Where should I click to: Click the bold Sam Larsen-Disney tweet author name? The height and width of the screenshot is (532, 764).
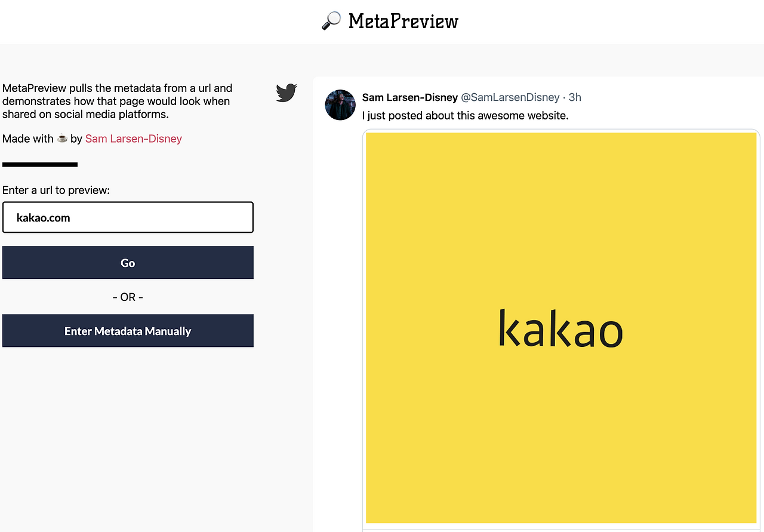pyautogui.click(x=410, y=97)
